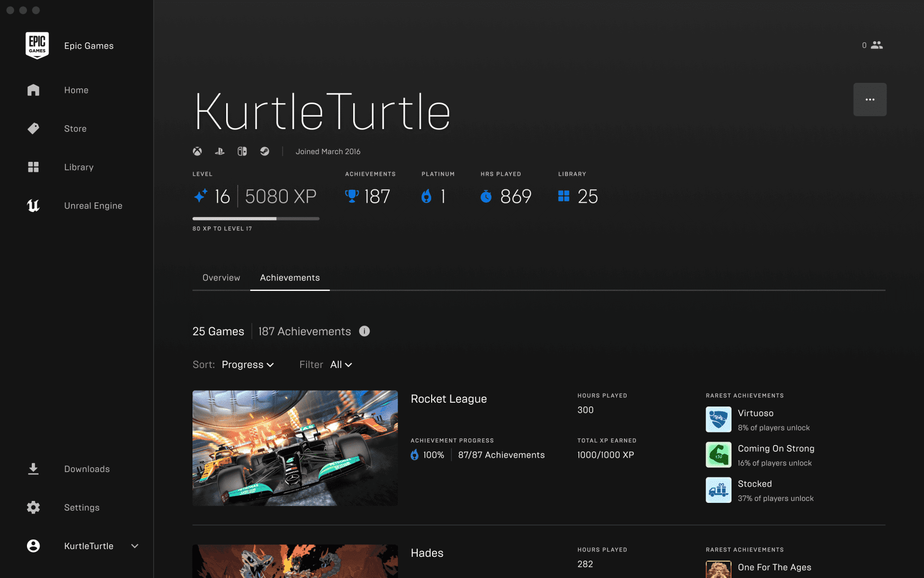Click the Steam platform icon
924x578 pixels.
[x=265, y=151]
